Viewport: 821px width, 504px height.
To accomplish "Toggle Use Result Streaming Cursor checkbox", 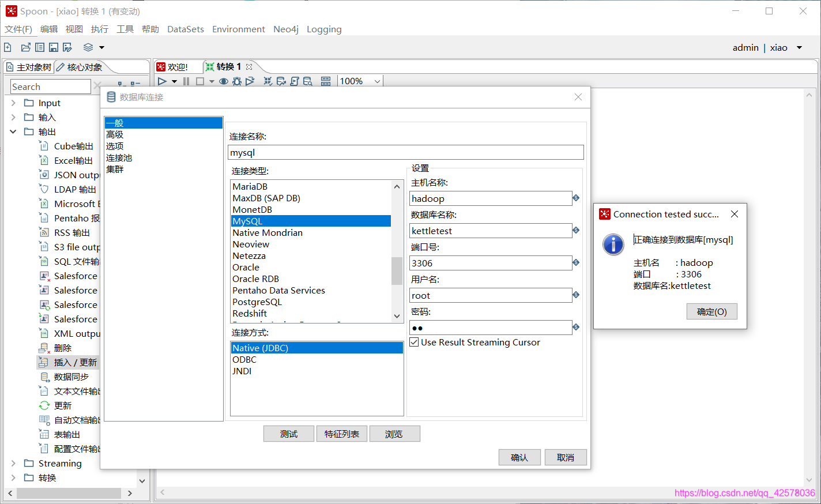I will coord(414,342).
